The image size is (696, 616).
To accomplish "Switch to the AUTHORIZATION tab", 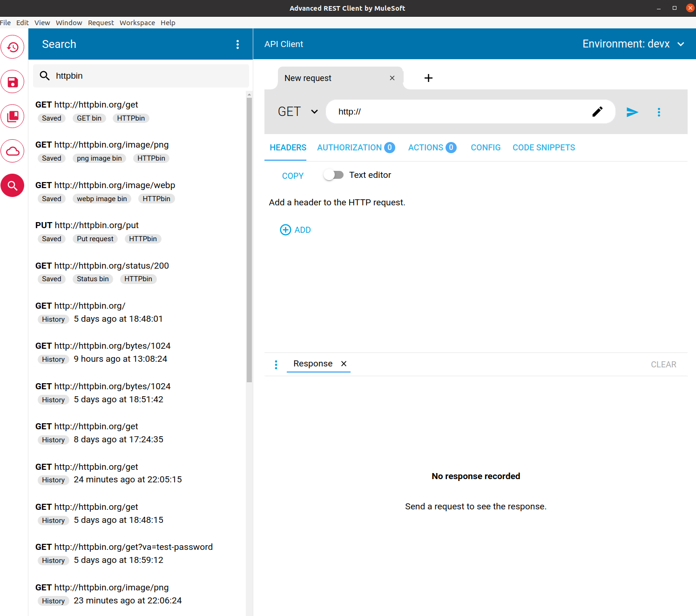I will (356, 148).
